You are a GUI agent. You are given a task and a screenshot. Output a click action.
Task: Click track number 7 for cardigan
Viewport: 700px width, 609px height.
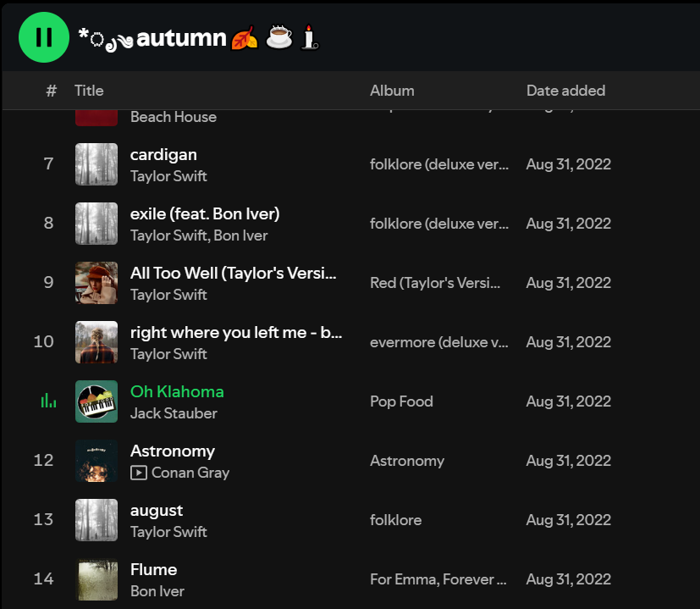48,164
